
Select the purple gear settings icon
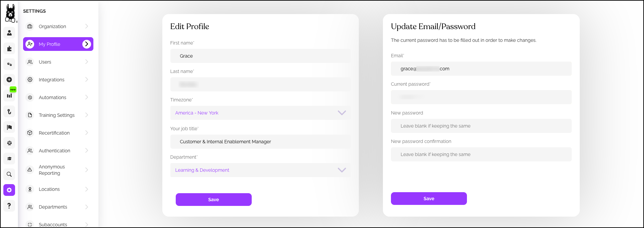9,190
